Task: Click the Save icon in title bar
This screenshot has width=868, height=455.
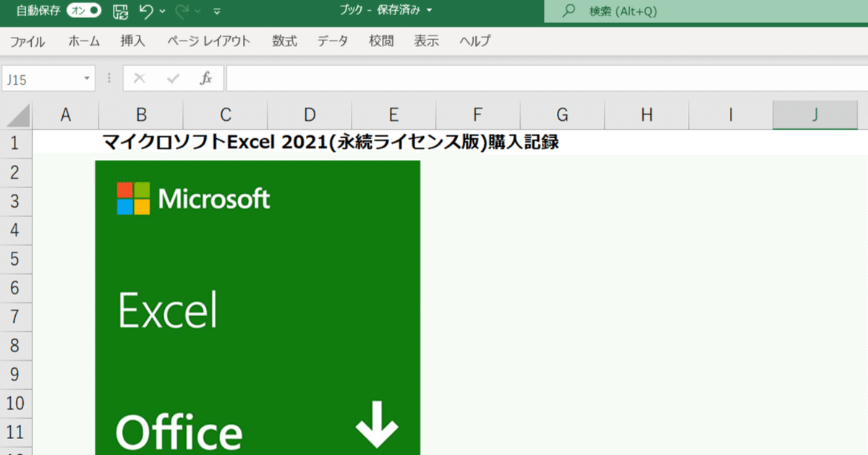Action: (121, 11)
